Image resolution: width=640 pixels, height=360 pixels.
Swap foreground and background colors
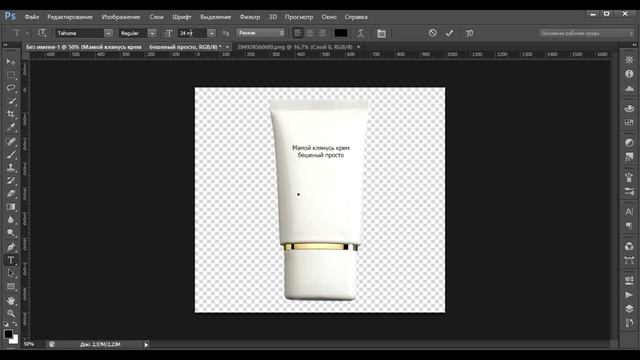(x=15, y=324)
